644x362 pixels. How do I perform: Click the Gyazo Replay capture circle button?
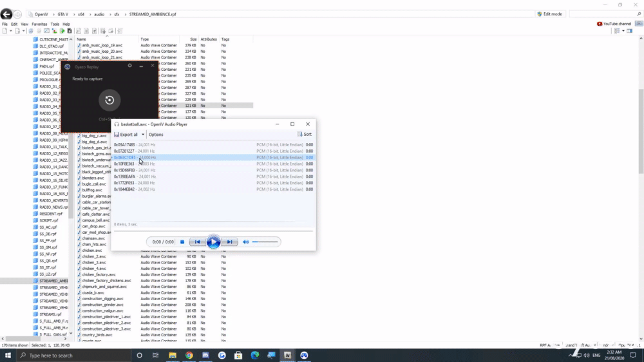(109, 100)
